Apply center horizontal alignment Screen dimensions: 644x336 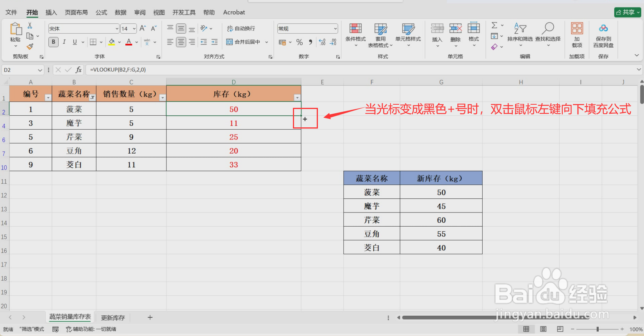point(181,42)
